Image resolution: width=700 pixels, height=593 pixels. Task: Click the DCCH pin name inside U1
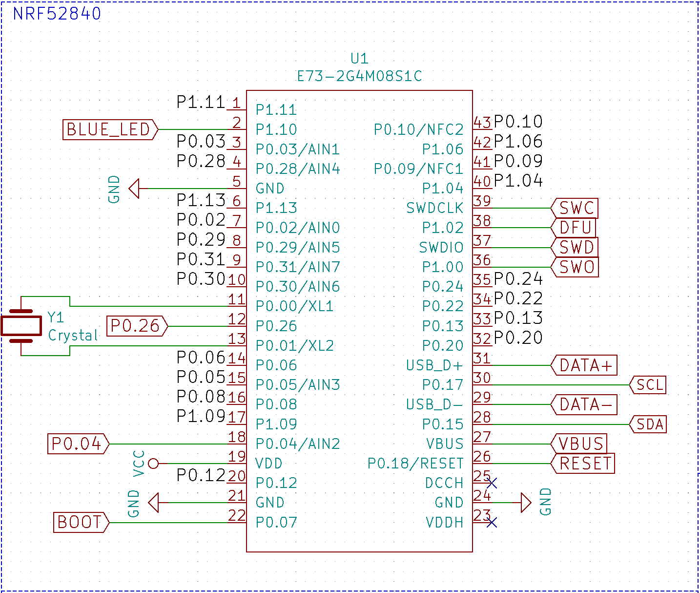(444, 483)
